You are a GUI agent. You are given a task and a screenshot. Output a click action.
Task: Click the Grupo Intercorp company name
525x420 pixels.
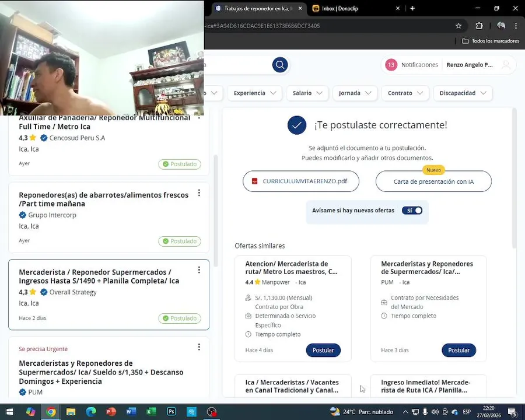click(x=52, y=215)
